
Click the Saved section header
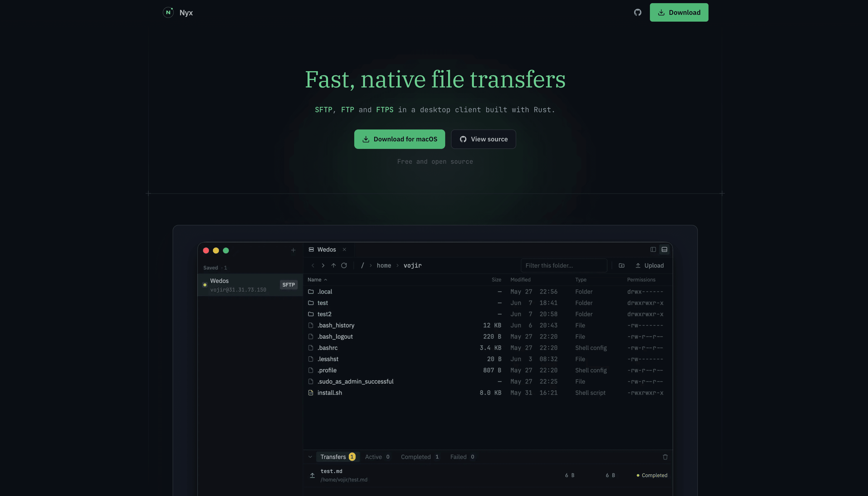215,268
